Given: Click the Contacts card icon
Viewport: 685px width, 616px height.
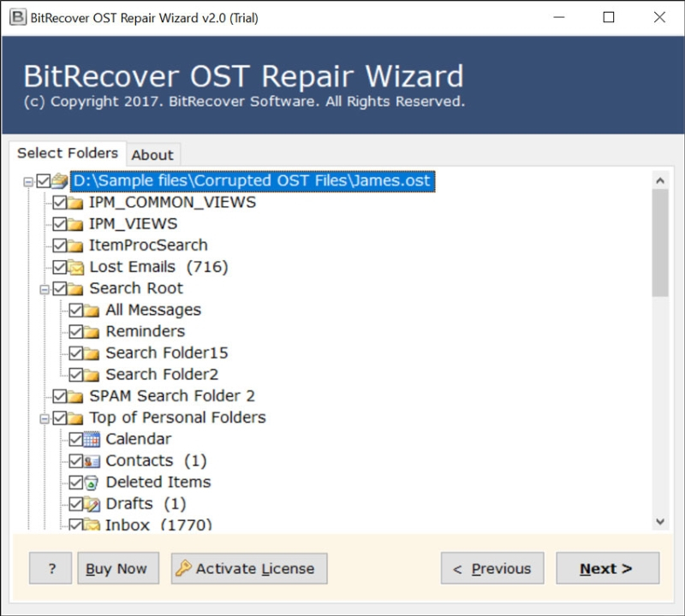Looking at the screenshot, I should point(92,461).
